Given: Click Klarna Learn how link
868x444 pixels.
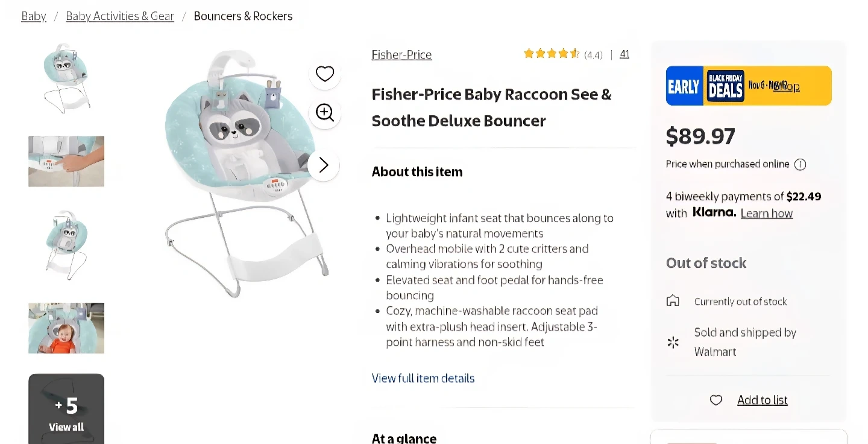Looking at the screenshot, I should pyautogui.click(x=766, y=213).
